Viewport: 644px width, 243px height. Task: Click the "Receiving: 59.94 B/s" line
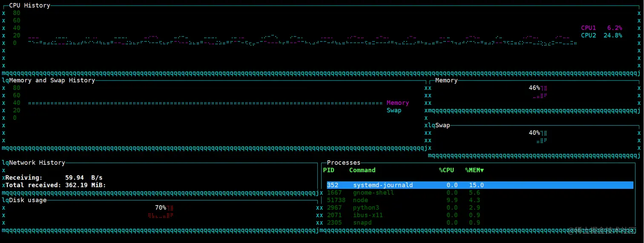[x=54, y=177]
